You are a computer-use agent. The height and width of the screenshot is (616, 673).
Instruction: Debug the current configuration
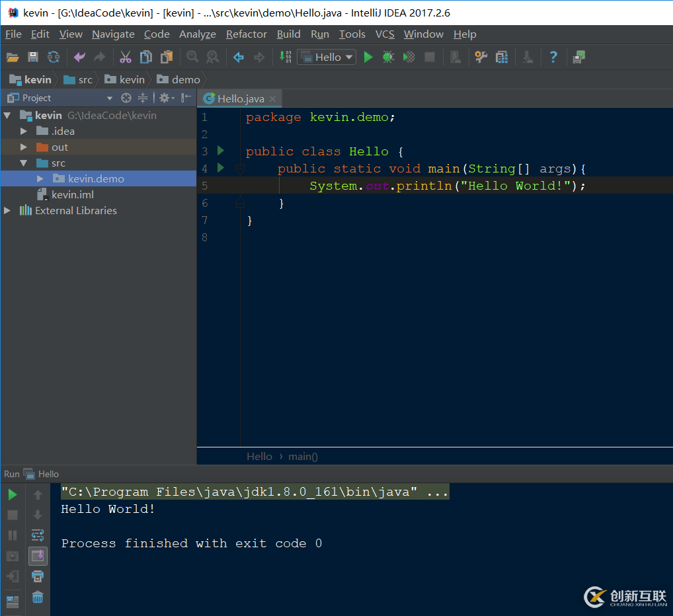click(389, 57)
